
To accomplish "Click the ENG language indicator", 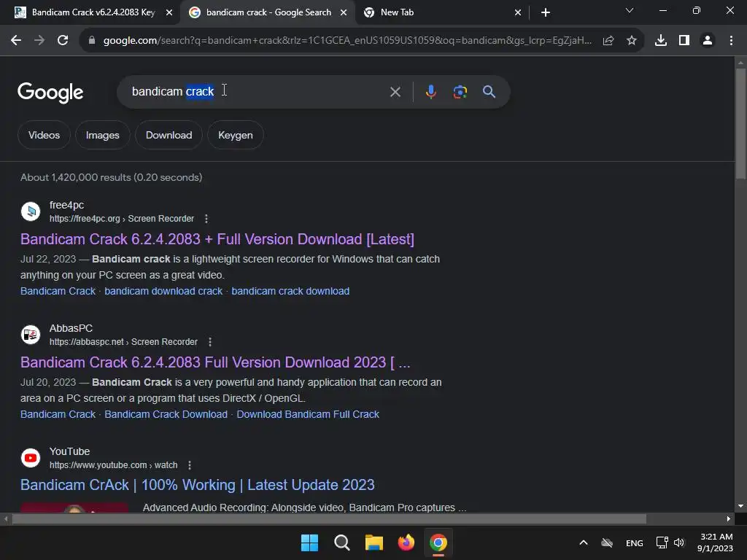I will point(634,543).
